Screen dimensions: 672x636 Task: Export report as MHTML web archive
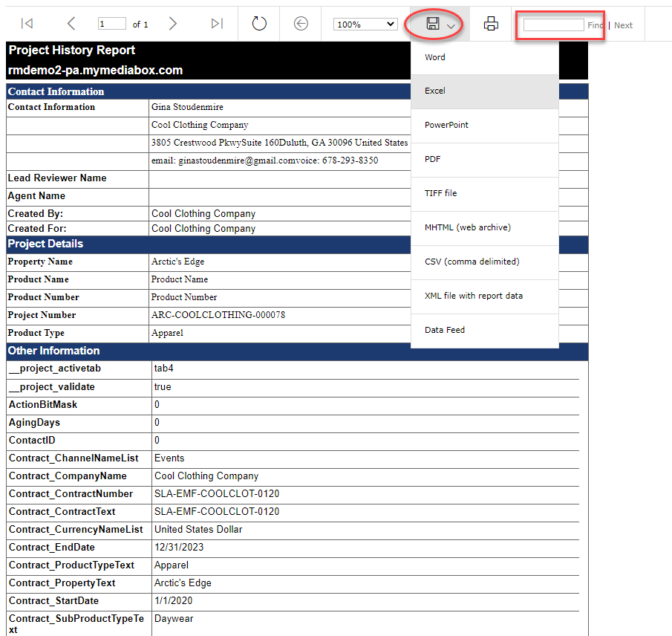point(485,227)
